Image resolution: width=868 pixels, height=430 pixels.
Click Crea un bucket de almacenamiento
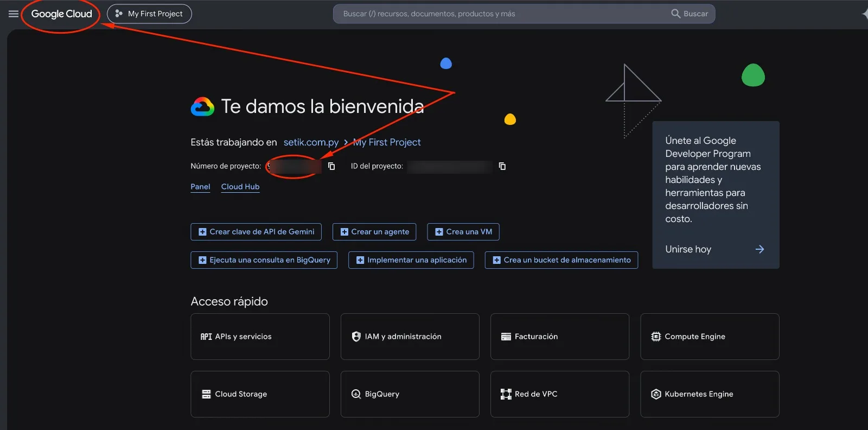tap(561, 260)
